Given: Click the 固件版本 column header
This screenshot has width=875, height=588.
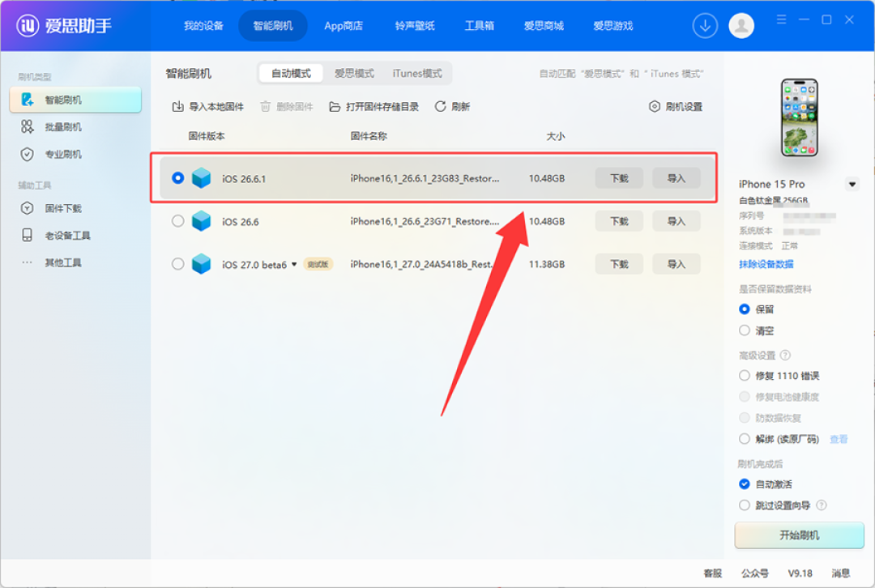Looking at the screenshot, I should pos(207,136).
